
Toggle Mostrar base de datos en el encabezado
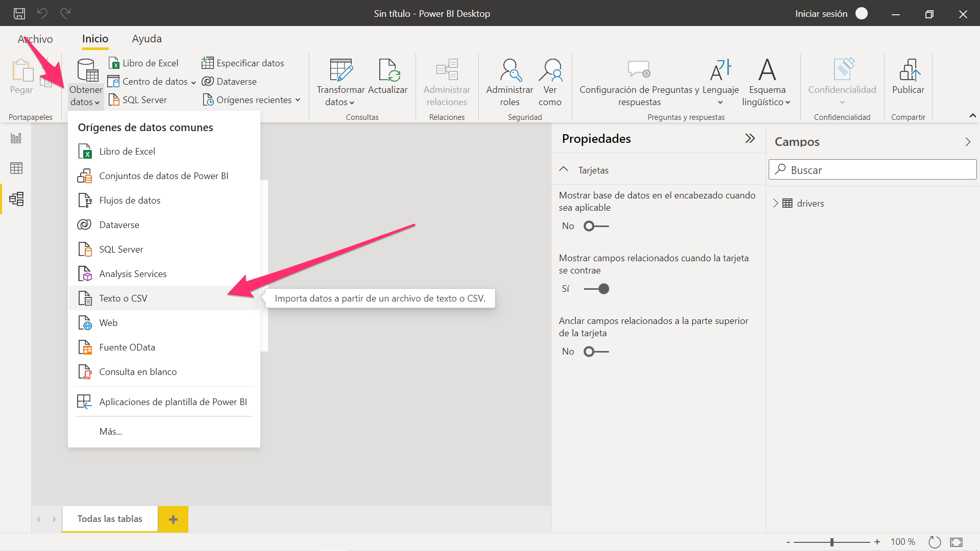(x=596, y=226)
